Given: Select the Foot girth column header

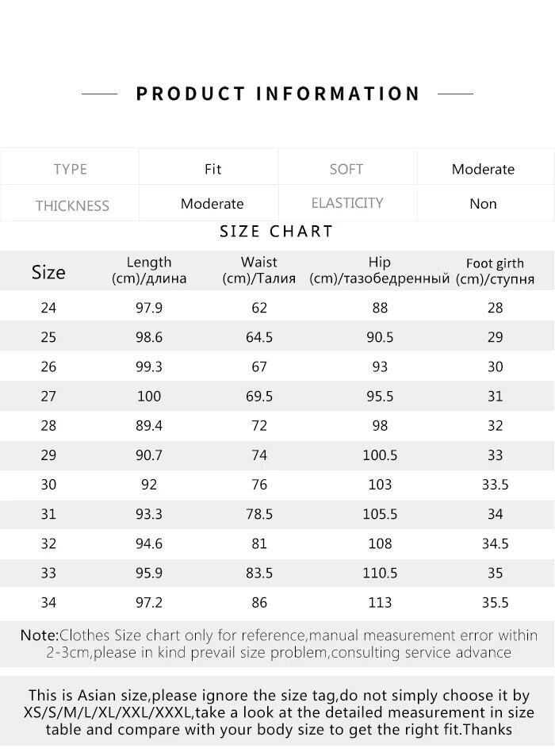Looking at the screenshot, I should pyautogui.click(x=495, y=271).
